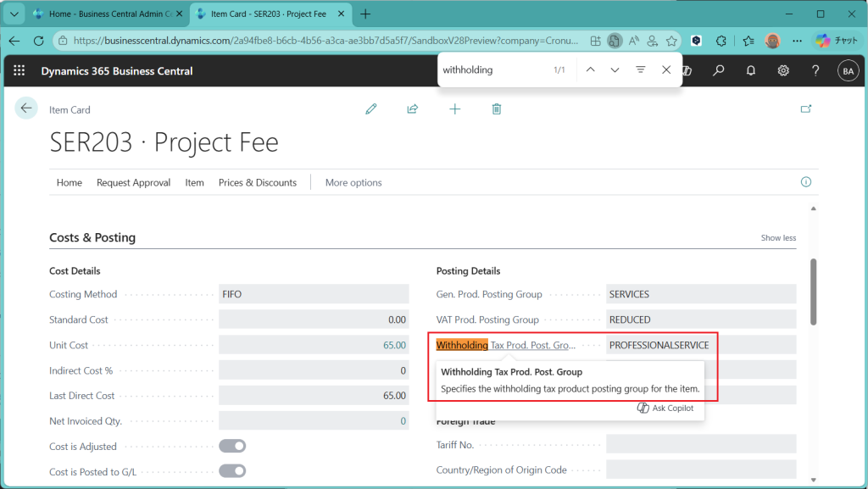
Task: Click the page vertical scrollbar thumb
Action: coord(814,291)
